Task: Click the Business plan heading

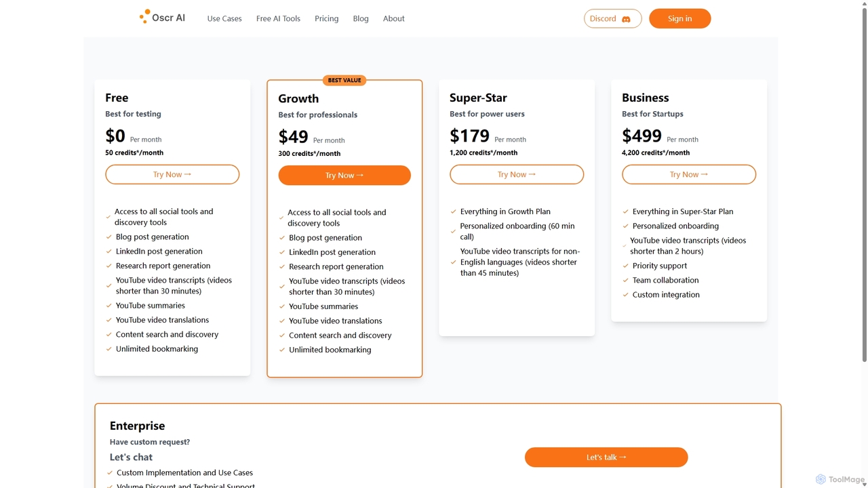Action: click(645, 98)
